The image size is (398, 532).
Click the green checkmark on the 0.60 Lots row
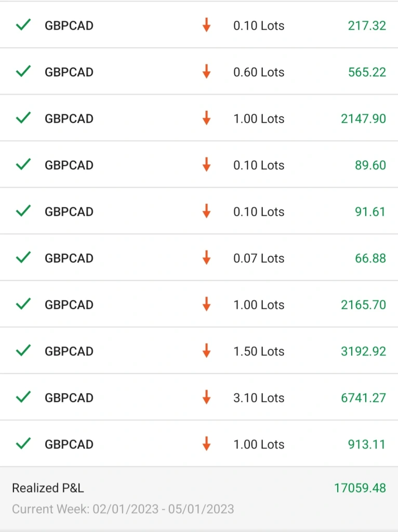coord(23,71)
